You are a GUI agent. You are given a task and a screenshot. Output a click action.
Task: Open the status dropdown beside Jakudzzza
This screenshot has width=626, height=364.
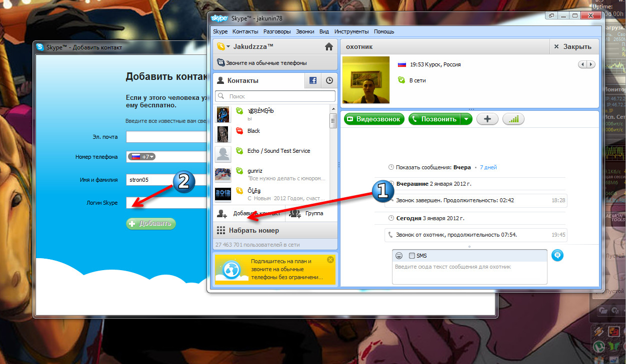pyautogui.click(x=223, y=46)
